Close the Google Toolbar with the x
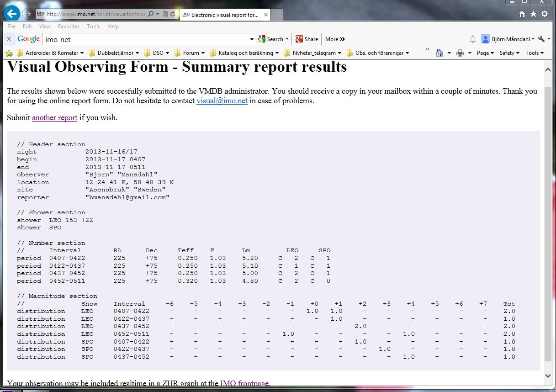This screenshot has height=392, width=556. pyautogui.click(x=9, y=39)
